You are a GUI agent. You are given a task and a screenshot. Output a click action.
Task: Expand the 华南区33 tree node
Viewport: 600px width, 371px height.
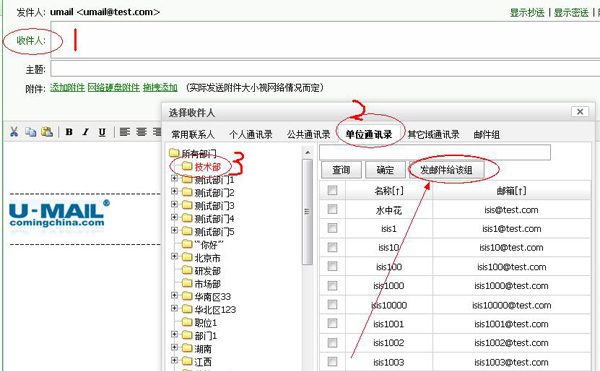pos(174,295)
